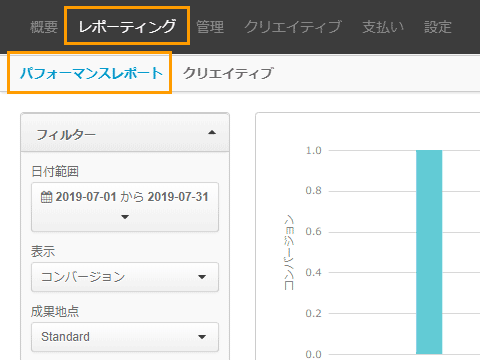Select the クリエイティブ sub-tab under reporting

point(228,73)
